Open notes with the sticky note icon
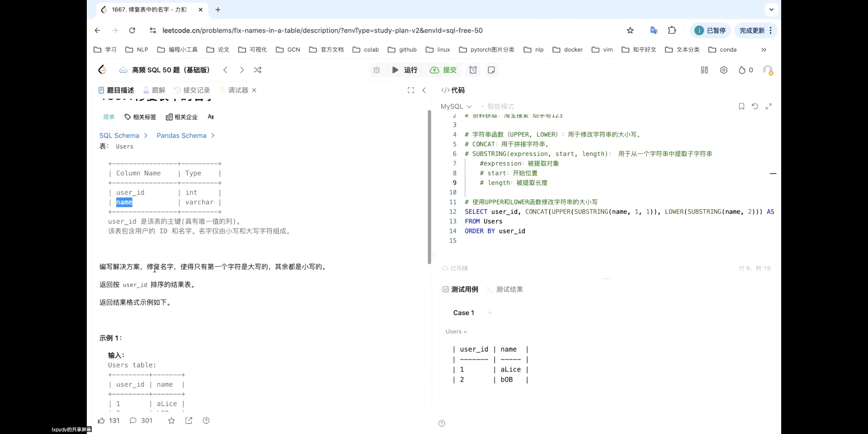 click(x=491, y=70)
